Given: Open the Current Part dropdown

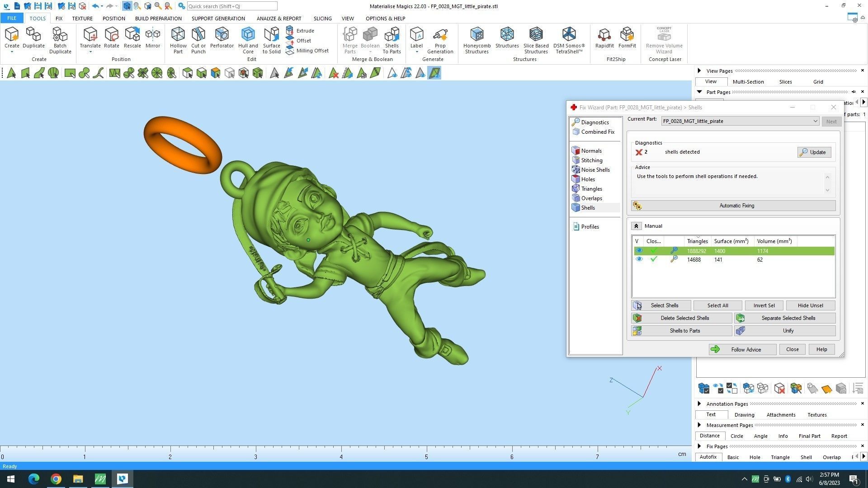Looking at the screenshot, I should [x=815, y=121].
